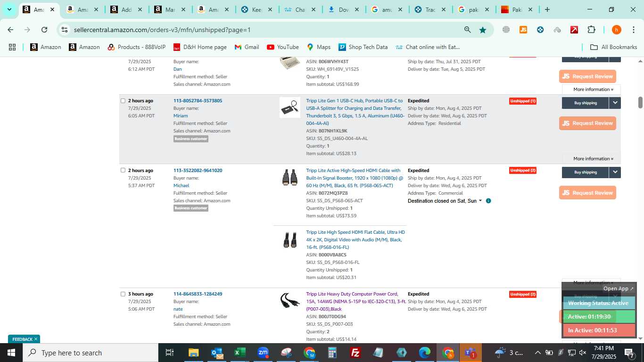Reload the Seller Central page

click(44, 30)
